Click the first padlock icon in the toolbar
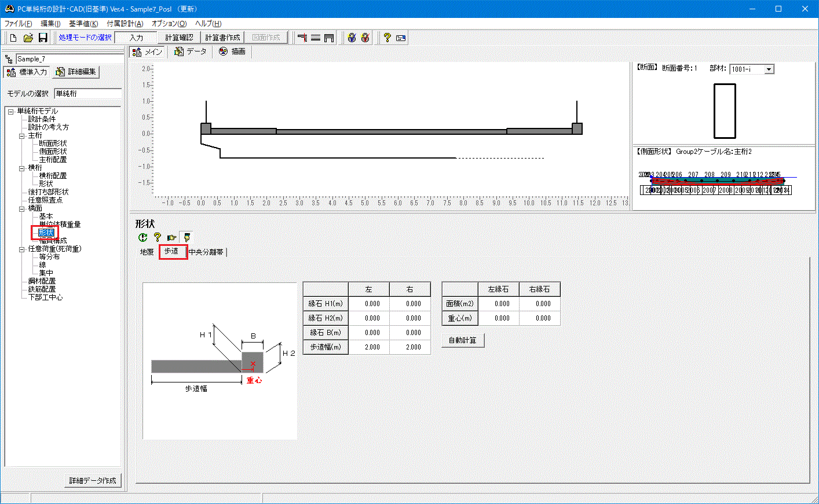This screenshot has width=819, height=504. click(x=351, y=38)
